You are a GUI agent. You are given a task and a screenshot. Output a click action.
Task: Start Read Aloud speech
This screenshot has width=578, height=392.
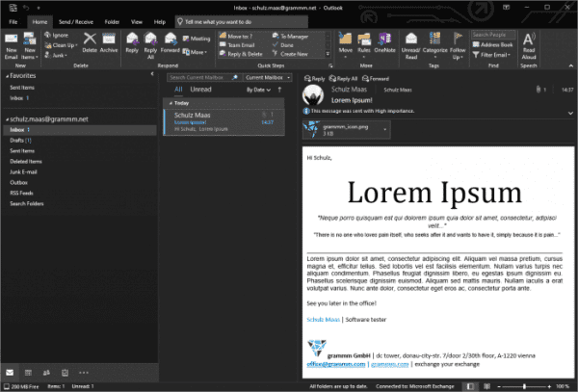[x=529, y=46]
